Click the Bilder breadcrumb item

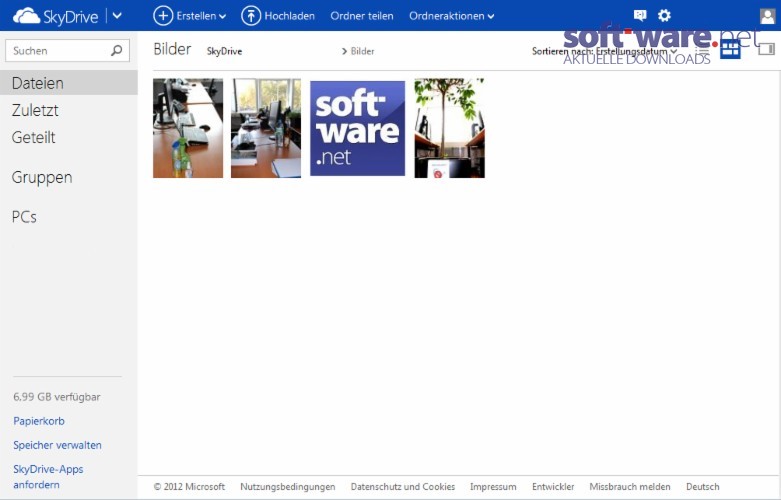[362, 51]
